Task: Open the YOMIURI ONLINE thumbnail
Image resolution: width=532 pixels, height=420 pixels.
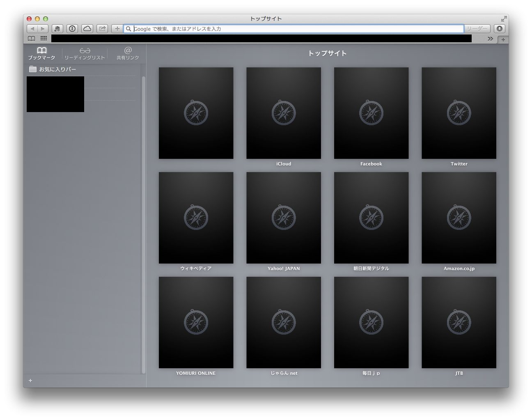Action: (196, 322)
